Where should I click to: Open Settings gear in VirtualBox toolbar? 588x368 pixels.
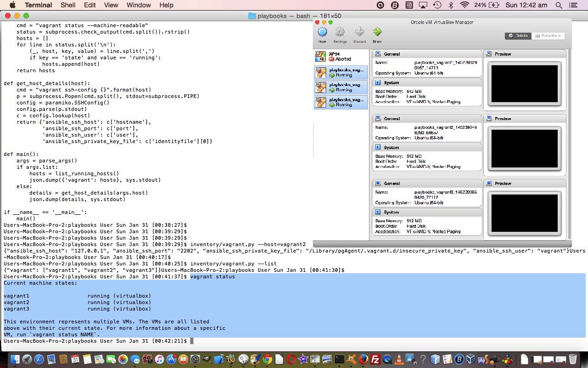[x=340, y=32]
